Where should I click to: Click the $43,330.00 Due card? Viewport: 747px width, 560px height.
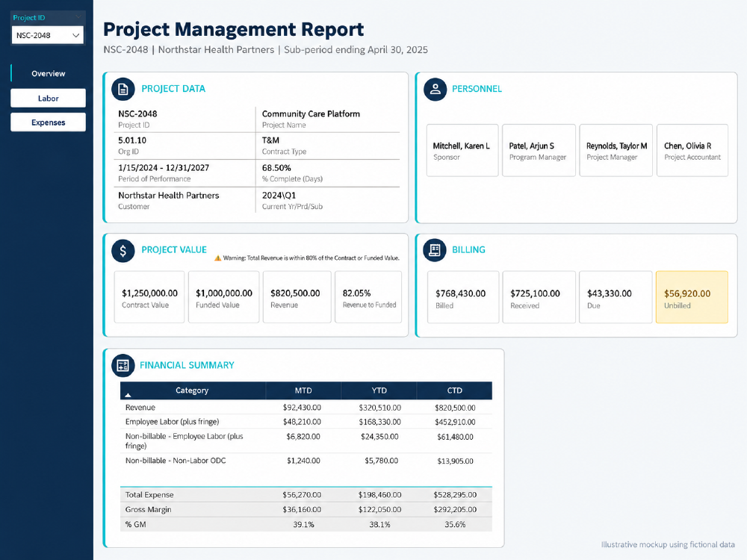pos(616,297)
